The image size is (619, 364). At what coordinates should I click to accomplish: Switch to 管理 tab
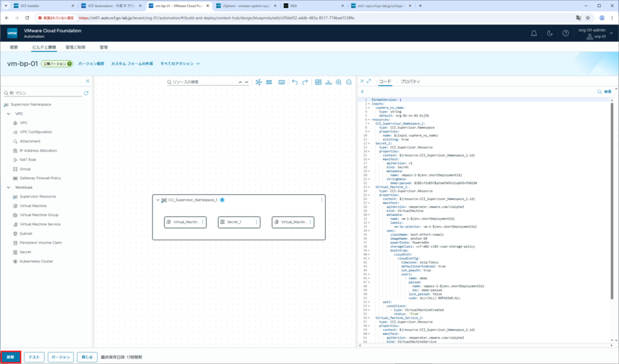click(104, 48)
